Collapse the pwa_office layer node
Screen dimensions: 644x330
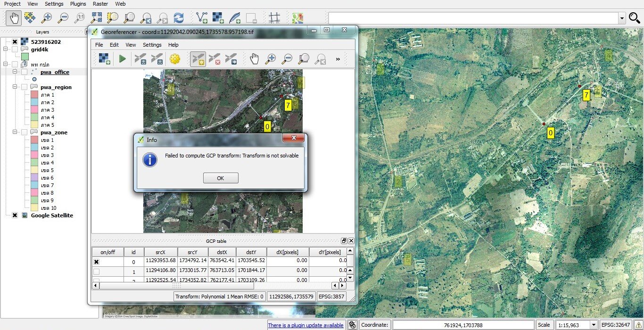tap(15, 72)
